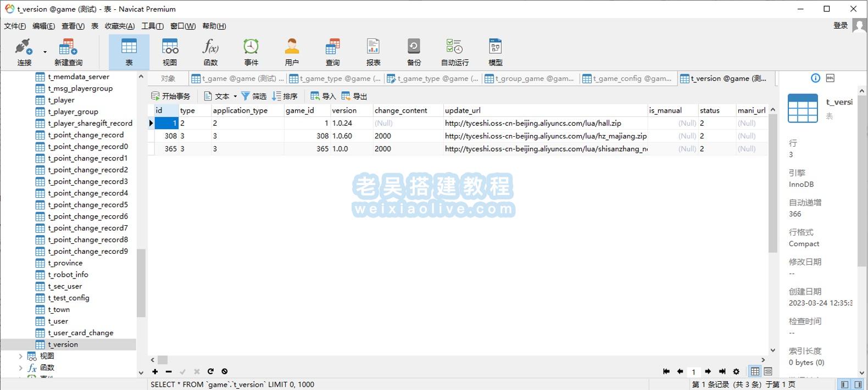Screen dimensions: 868x390
Task: Expand the 函数 node in tree
Action: [21, 367]
